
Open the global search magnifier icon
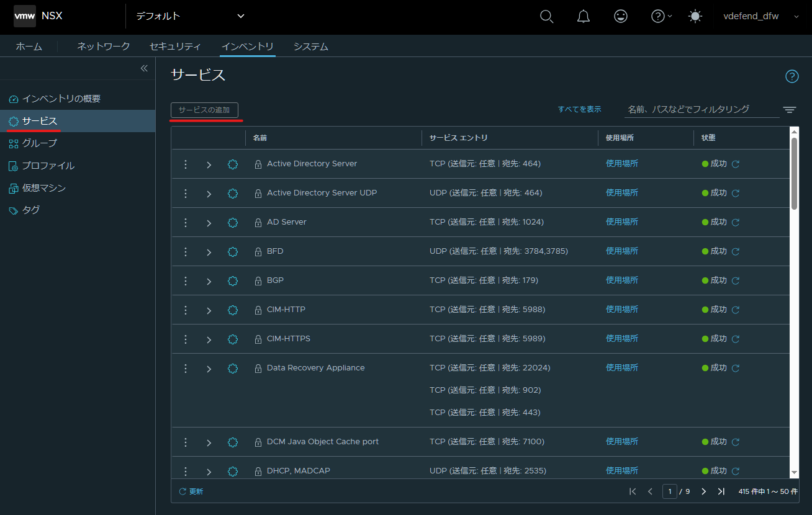click(546, 17)
